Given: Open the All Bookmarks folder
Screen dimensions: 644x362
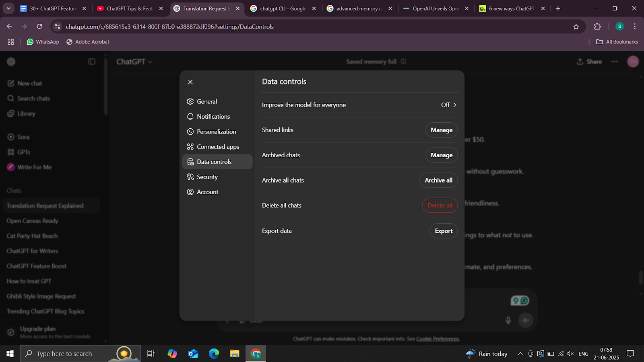Looking at the screenshot, I should [x=617, y=42].
